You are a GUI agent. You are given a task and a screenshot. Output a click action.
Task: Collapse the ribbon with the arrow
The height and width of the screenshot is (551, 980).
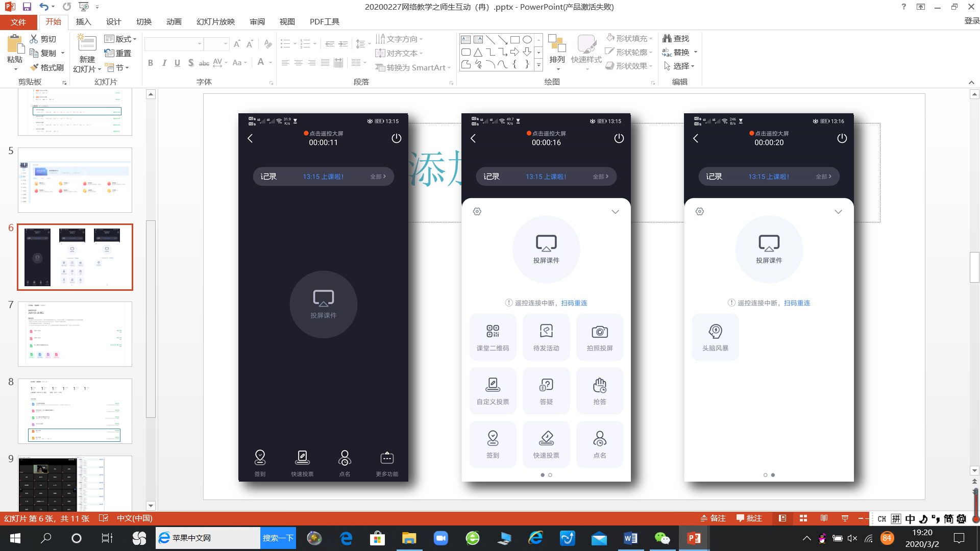click(x=971, y=82)
